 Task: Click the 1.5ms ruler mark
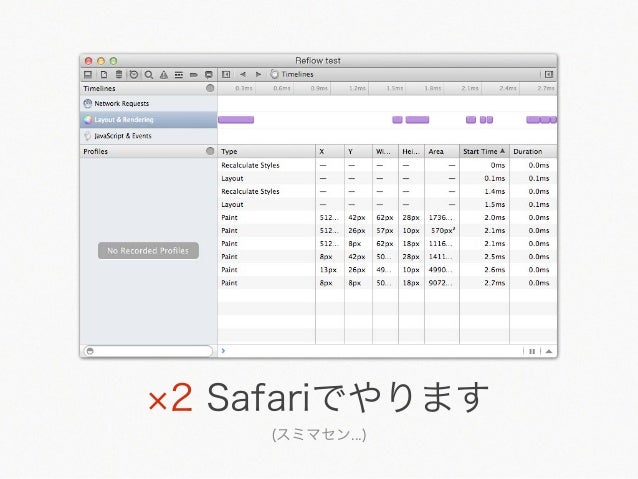click(x=395, y=88)
